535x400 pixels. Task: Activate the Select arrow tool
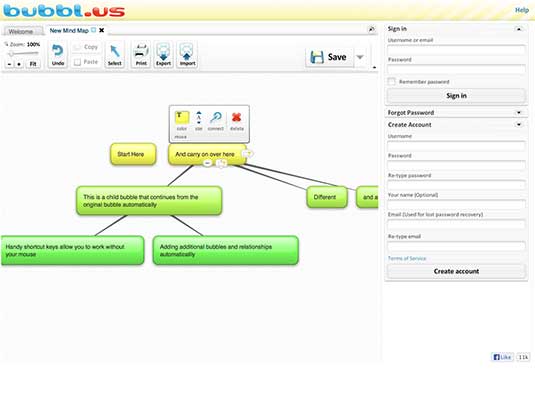coord(115,55)
